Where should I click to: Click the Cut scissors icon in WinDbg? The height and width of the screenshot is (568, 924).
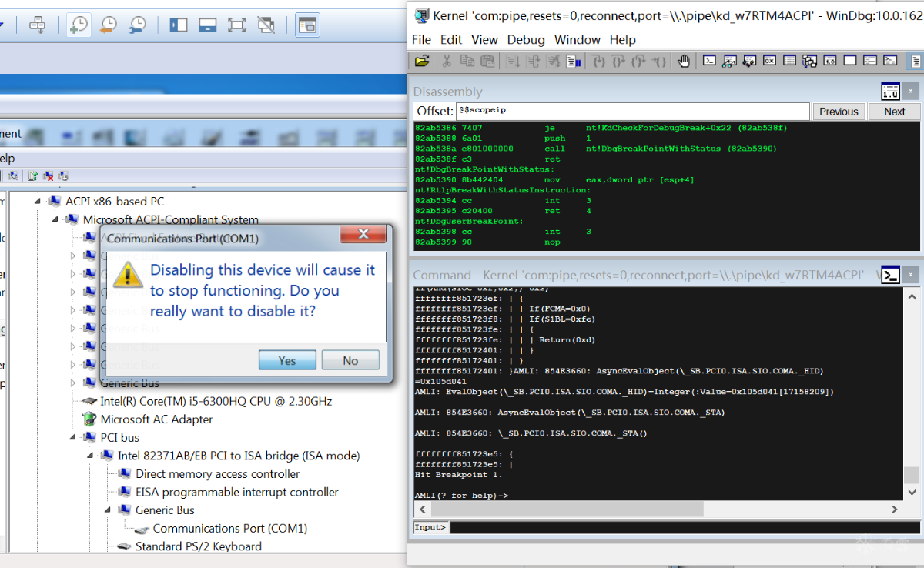pyautogui.click(x=446, y=62)
